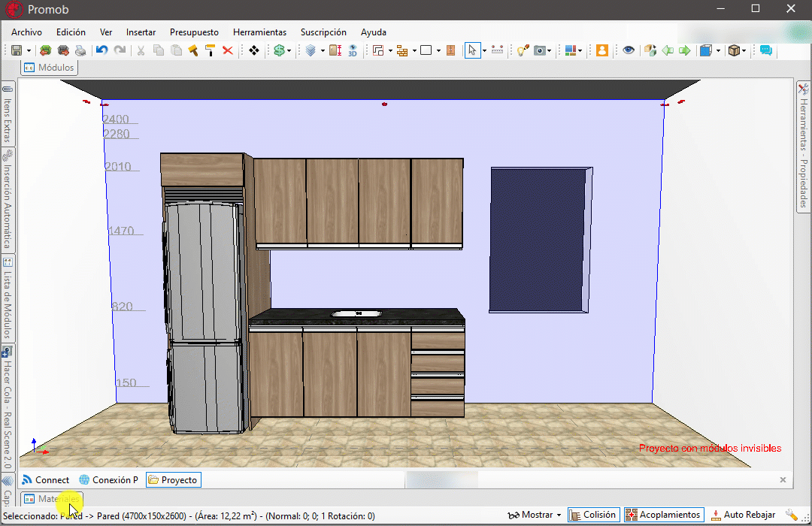Viewport: 812px width, 526px height.
Task: Switch to the Connect tab
Action: pos(46,480)
